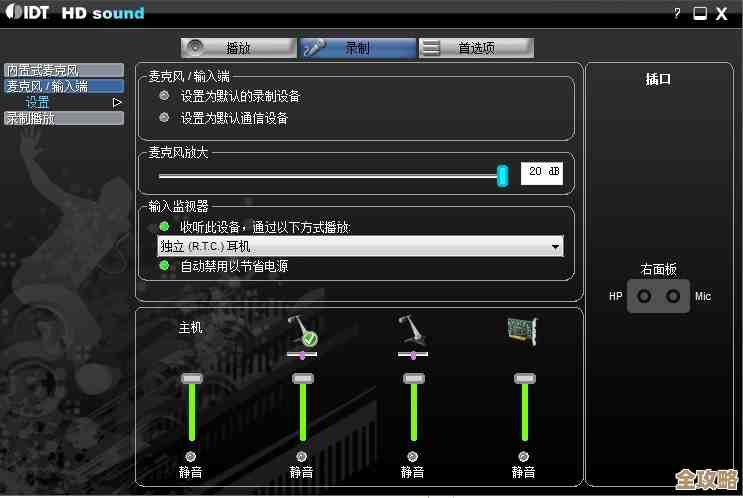Mute the checked microphone channel
This screenshot has width=743, height=498.
coord(301,456)
